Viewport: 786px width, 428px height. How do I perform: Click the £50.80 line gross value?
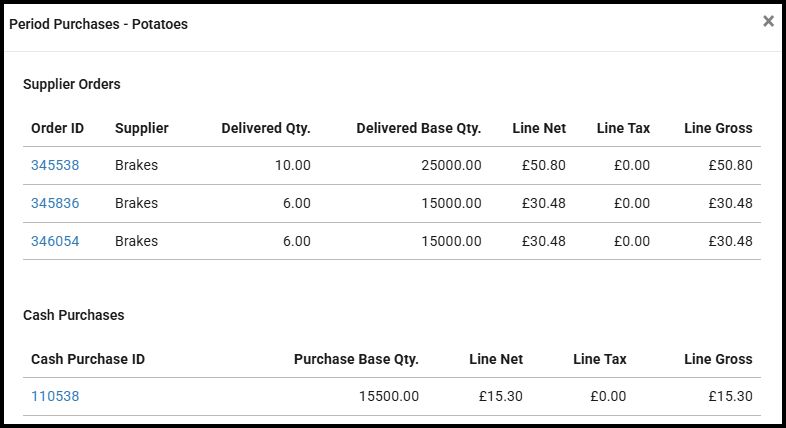click(x=730, y=165)
